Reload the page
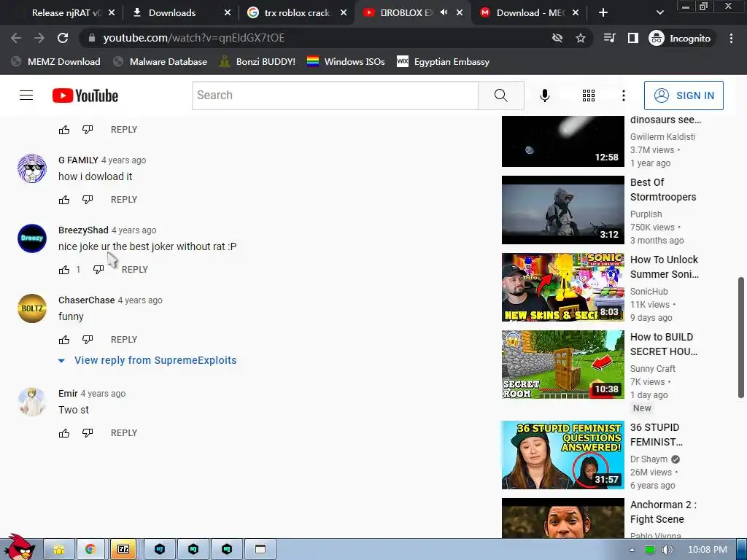747x560 pixels. click(x=63, y=38)
